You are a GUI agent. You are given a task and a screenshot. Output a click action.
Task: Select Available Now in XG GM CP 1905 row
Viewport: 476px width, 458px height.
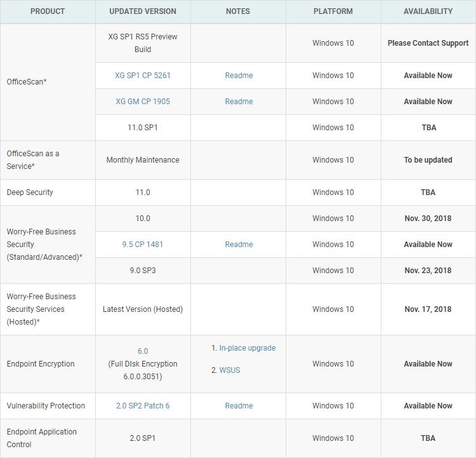(x=428, y=102)
